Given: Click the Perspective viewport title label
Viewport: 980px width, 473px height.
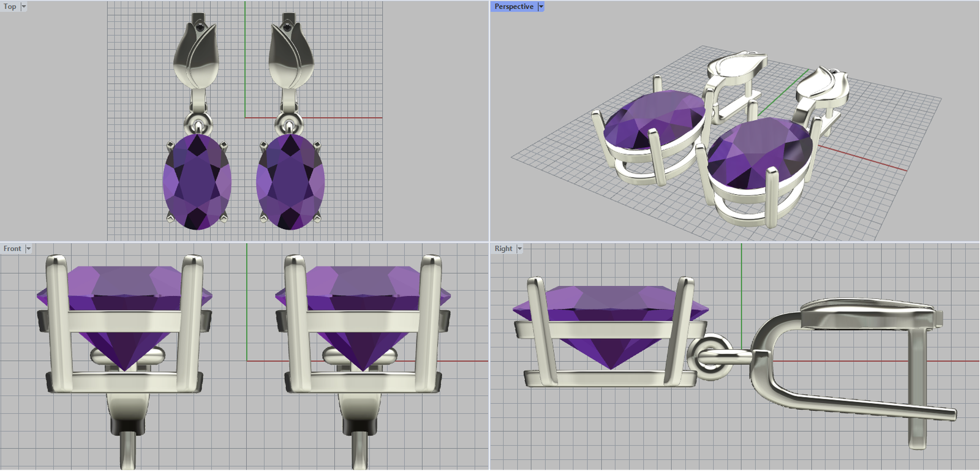Looking at the screenshot, I should (514, 7).
